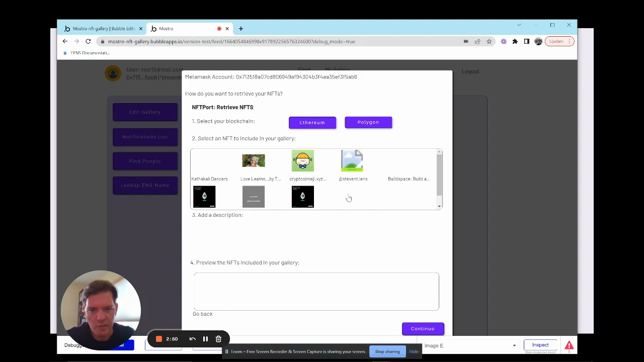Viewport: 644px width, 362px height.
Task: Close the Mostro browser tab
Action: [x=227, y=29]
